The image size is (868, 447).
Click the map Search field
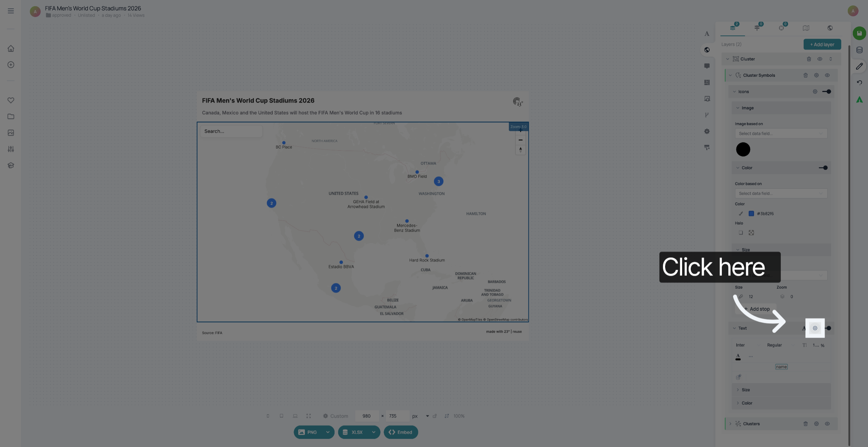point(231,131)
